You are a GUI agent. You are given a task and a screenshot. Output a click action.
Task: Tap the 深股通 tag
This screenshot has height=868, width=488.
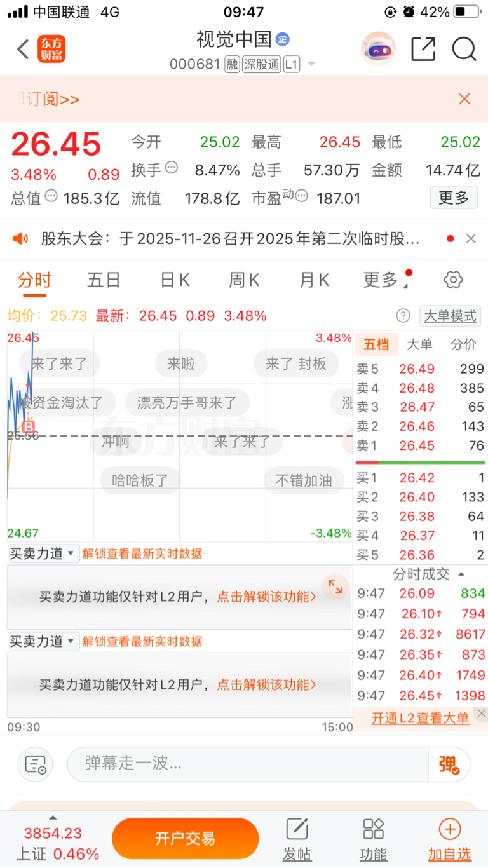point(261,64)
